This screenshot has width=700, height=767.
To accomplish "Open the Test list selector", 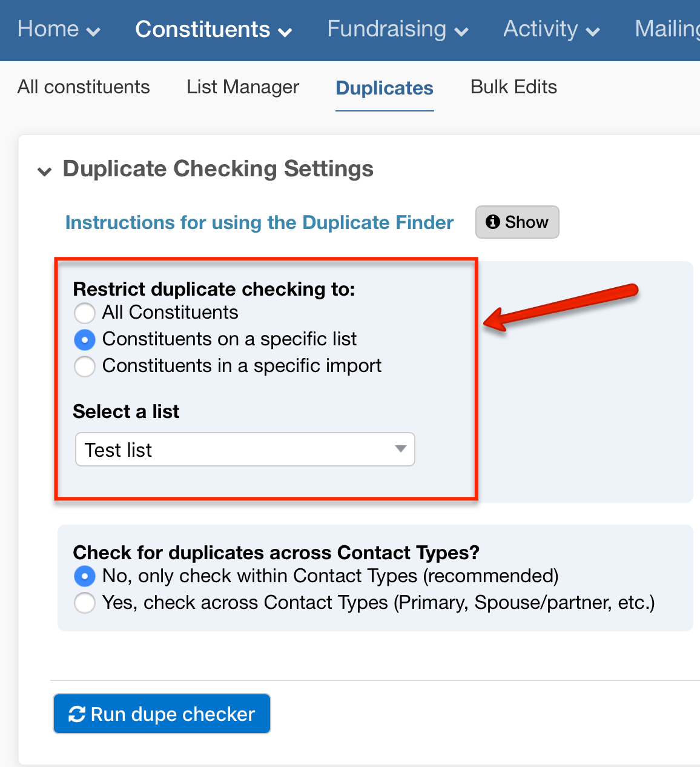I will (245, 450).
